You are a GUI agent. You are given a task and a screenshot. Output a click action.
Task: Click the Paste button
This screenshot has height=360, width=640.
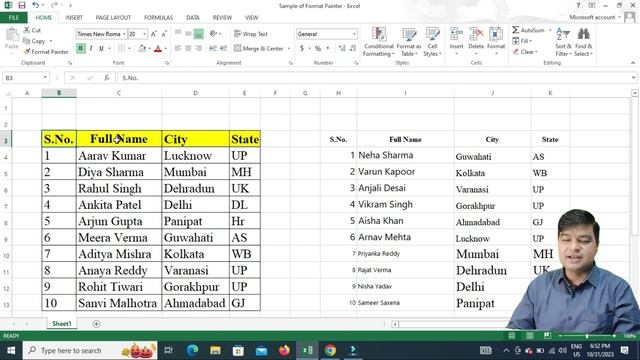coord(12,39)
